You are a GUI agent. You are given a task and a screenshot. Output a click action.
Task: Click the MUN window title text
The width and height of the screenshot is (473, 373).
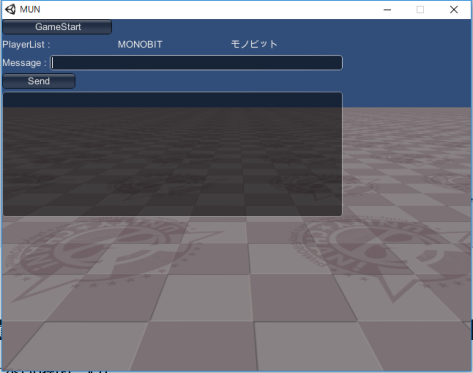point(30,9)
